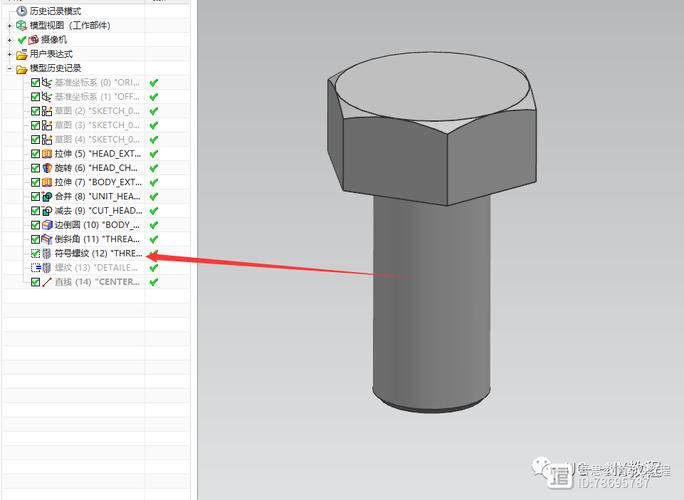Image resolution: width=684 pixels, height=500 pixels.
Task: Select the sketch (4) SKETCH_0 feature
Action: pyautogui.click(x=97, y=140)
